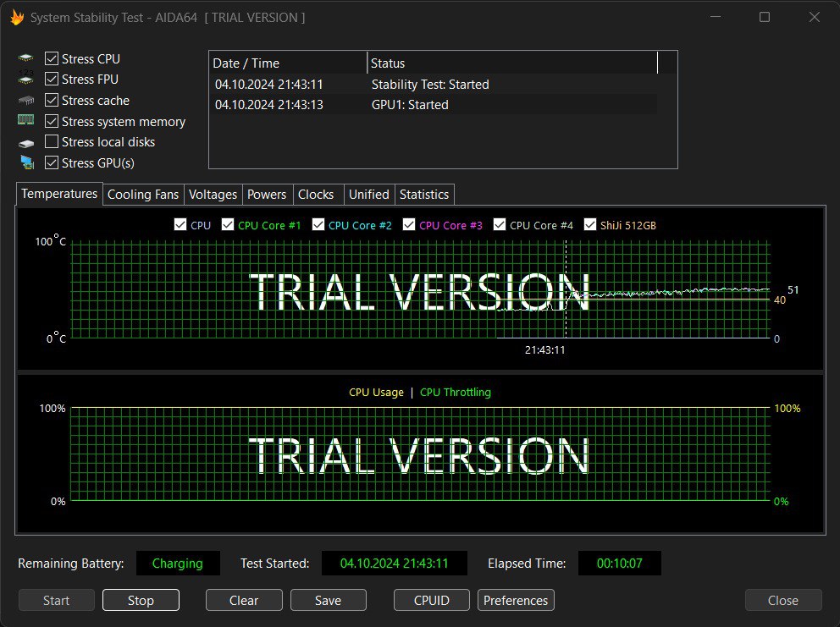Toggle CPU Core #3 graph checkbox

coord(409,224)
